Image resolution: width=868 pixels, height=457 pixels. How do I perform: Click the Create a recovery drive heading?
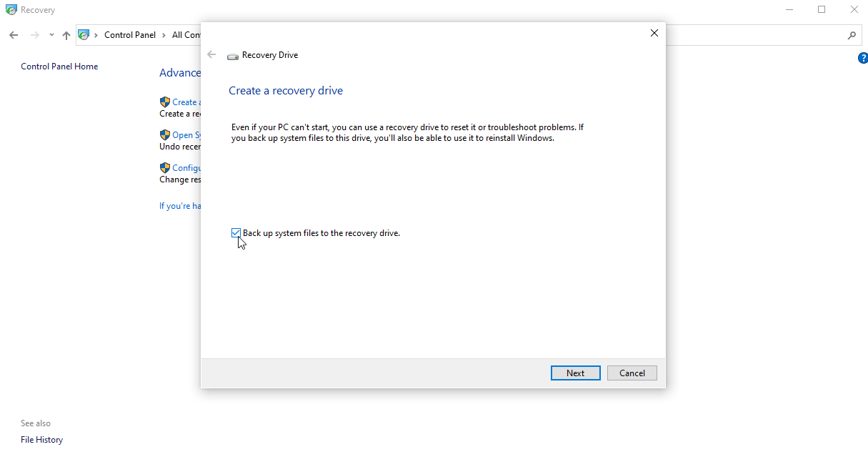[x=286, y=91]
